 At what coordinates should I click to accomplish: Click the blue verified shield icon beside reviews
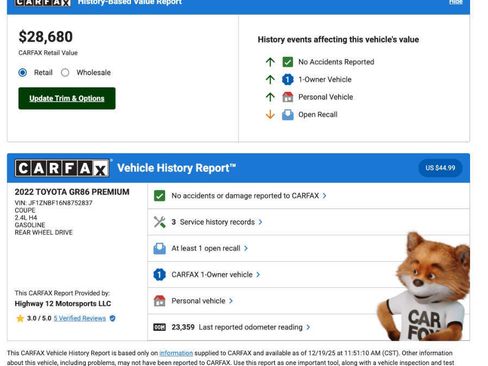pos(113,318)
